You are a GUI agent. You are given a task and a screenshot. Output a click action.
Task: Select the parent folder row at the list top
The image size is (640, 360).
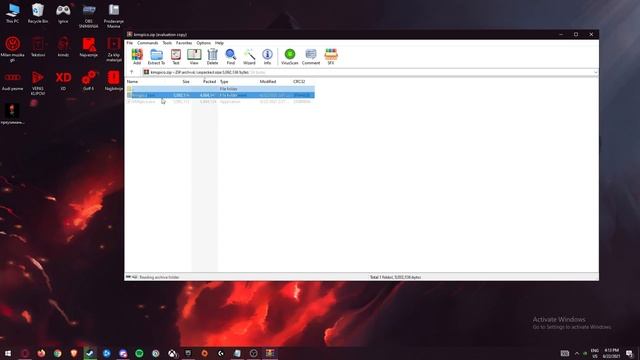(220, 89)
